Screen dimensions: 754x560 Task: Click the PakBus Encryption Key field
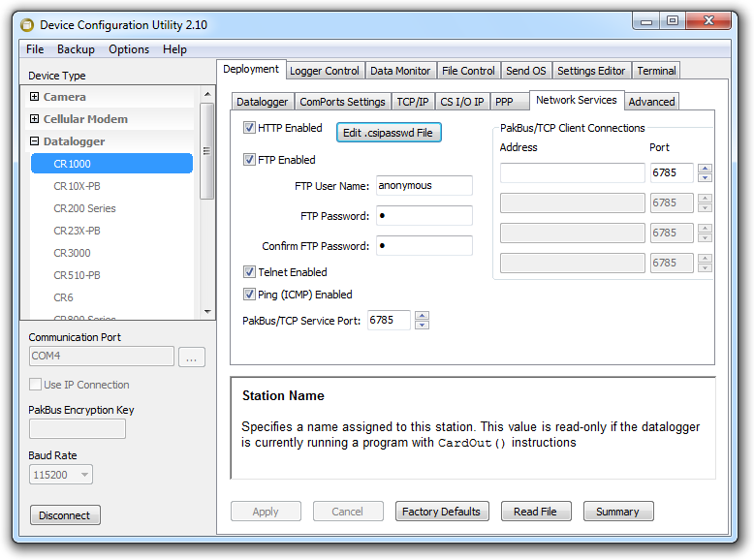(78, 429)
